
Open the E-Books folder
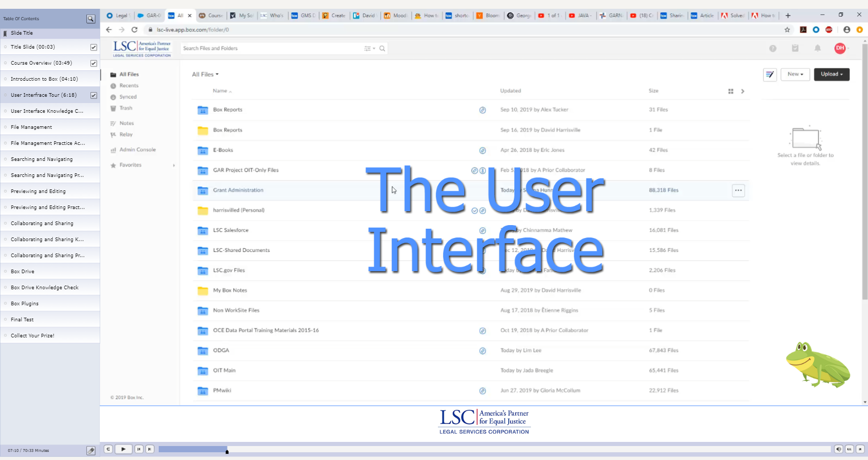[223, 151]
